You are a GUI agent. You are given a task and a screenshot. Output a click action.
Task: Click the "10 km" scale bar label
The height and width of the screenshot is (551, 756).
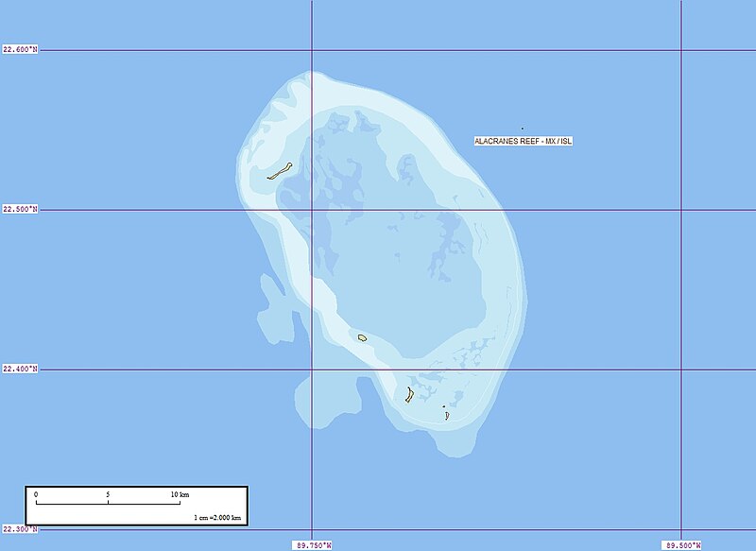(180, 494)
